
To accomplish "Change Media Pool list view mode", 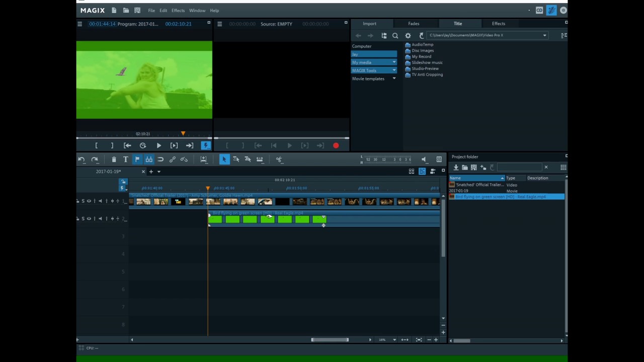I will coord(563,35).
